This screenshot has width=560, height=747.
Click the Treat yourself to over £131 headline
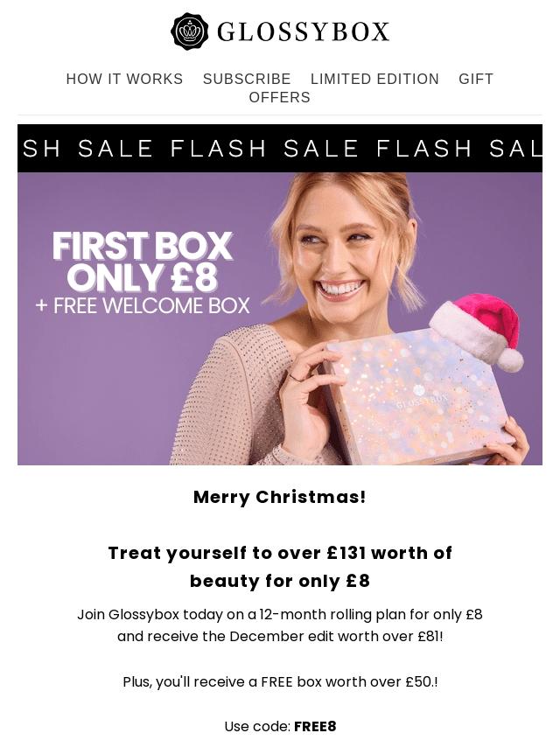[x=280, y=567]
